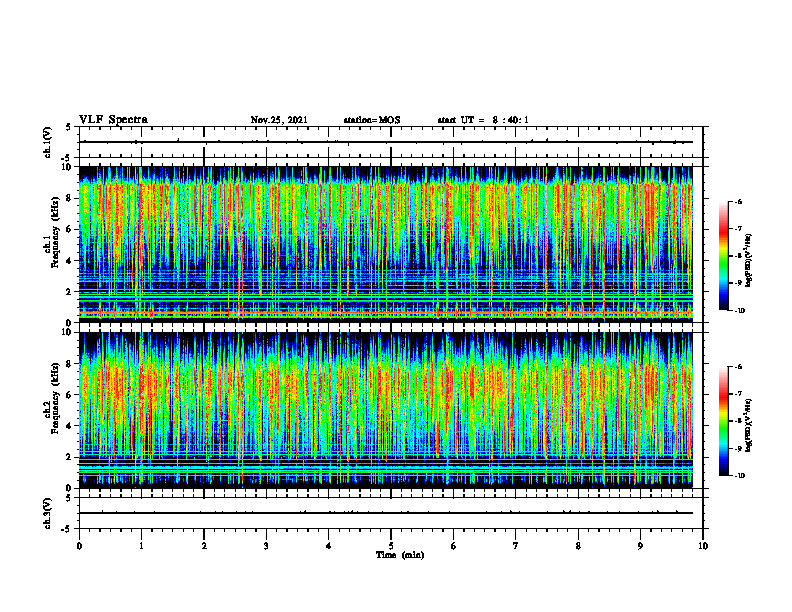Click time axis tick label '2'
This screenshot has width=792, height=612.
(204, 546)
